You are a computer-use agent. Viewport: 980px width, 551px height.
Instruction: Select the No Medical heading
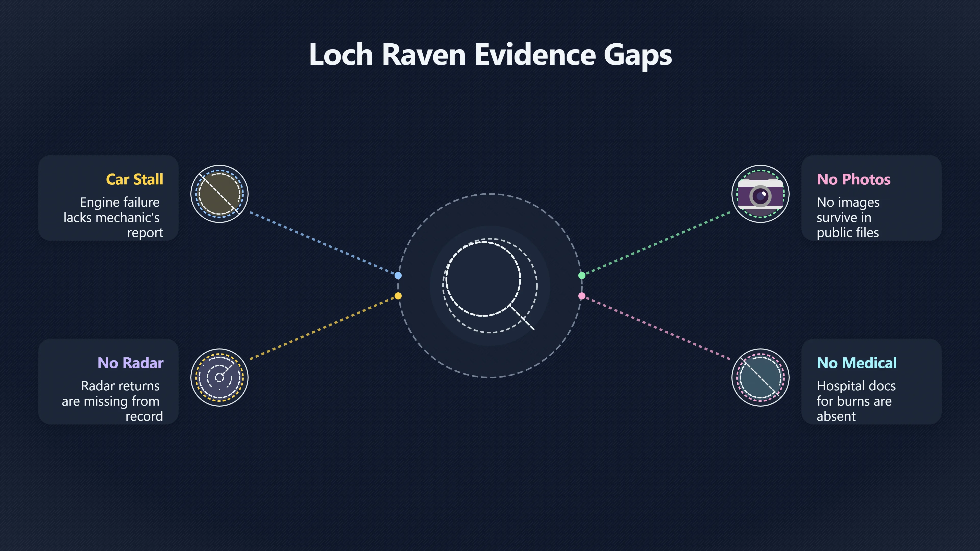[x=857, y=363]
